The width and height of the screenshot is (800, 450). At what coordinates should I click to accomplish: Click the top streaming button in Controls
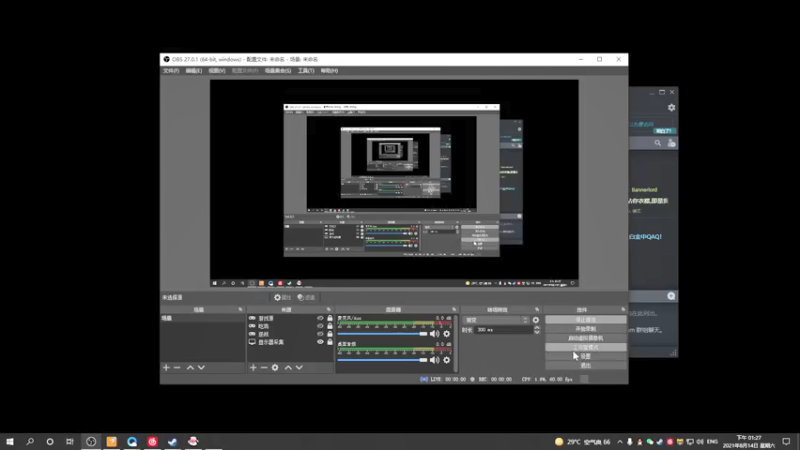point(586,320)
